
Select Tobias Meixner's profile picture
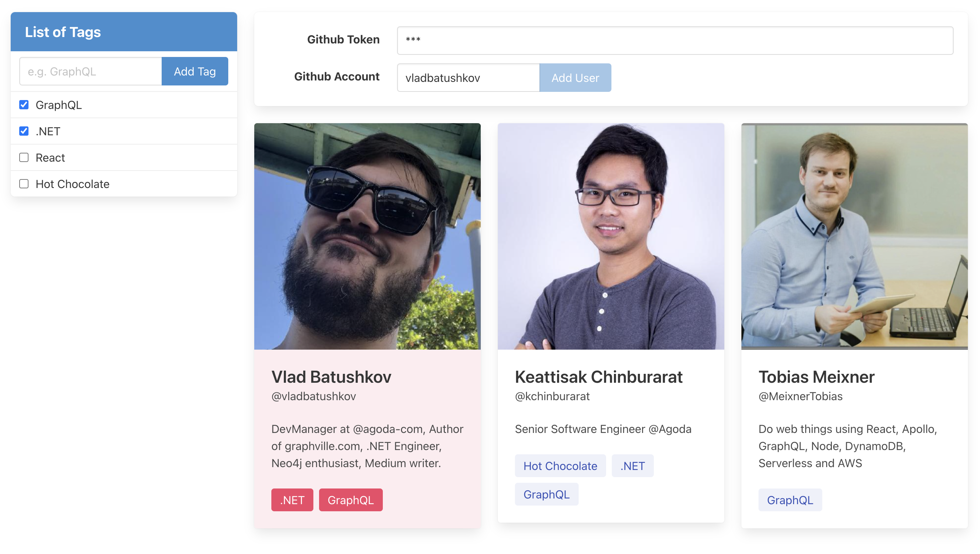[854, 236]
